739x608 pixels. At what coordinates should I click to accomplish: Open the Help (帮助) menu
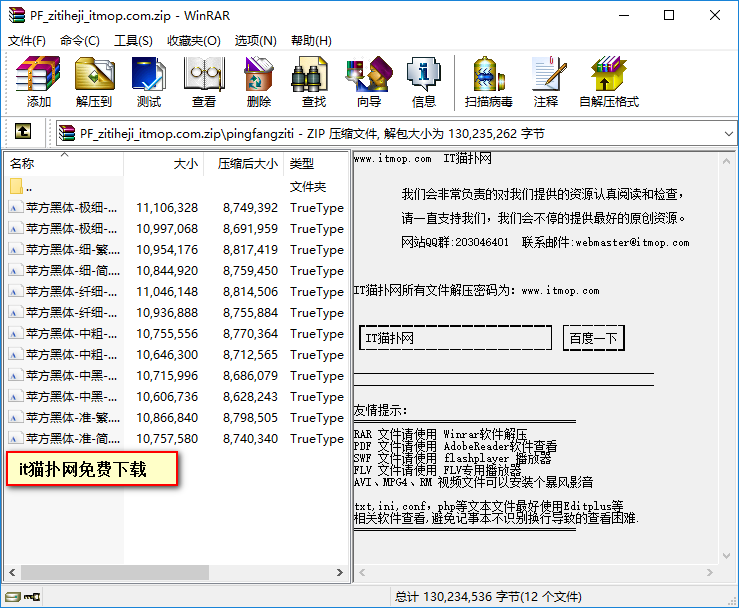[311, 41]
